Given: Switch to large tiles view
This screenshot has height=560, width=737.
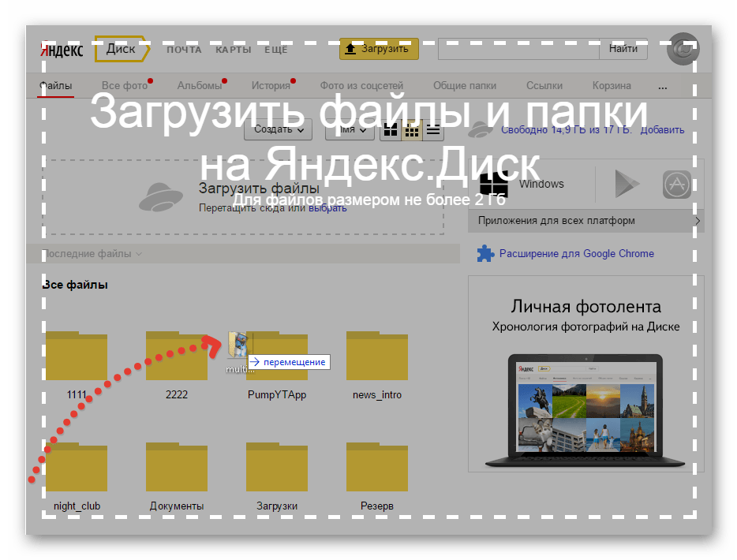Looking at the screenshot, I should click(391, 130).
